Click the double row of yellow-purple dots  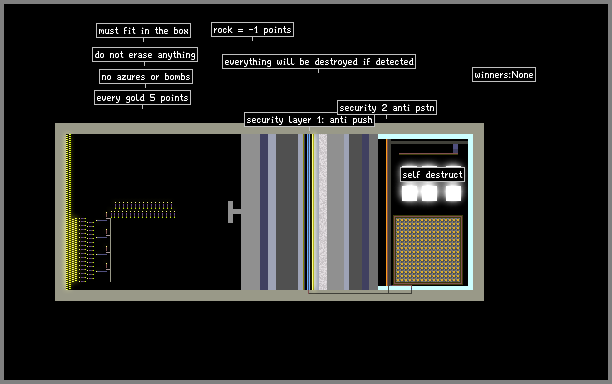(x=142, y=210)
